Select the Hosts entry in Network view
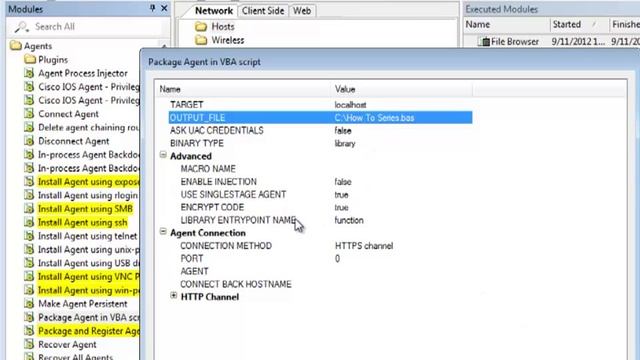Viewport: 640px width, 360px height. (222, 27)
